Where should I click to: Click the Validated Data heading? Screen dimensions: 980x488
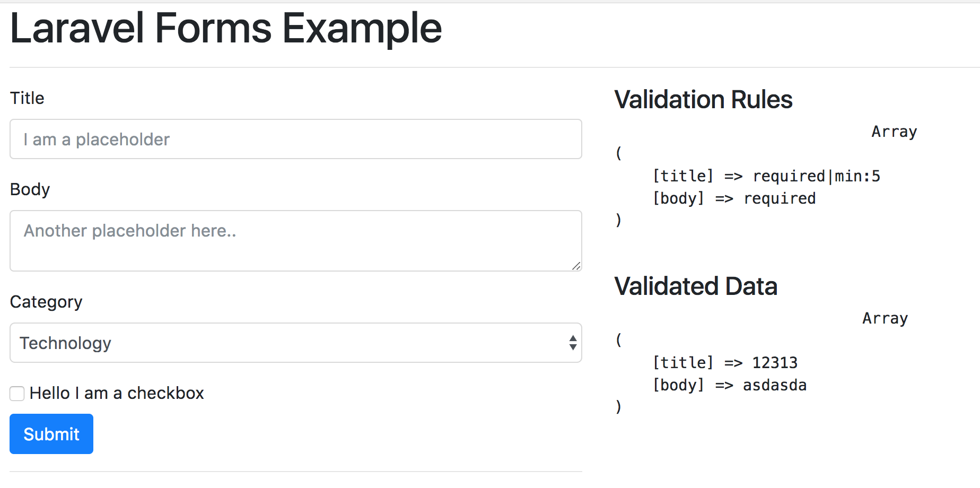click(696, 286)
